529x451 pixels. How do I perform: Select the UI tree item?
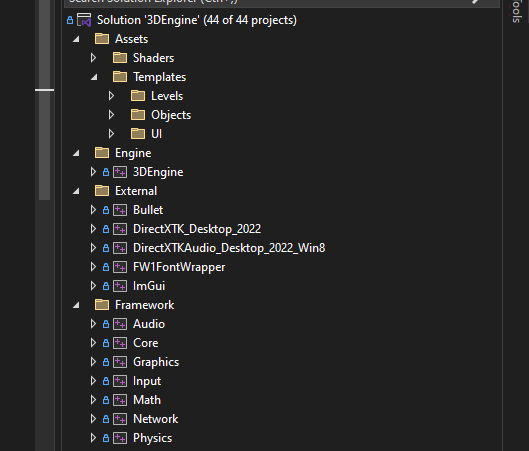[157, 134]
